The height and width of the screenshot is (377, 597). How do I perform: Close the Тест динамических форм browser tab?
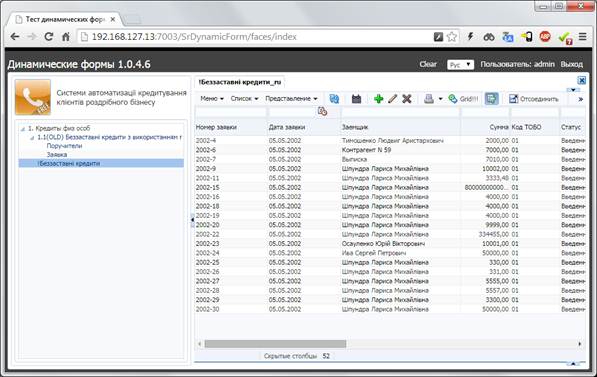[113, 19]
